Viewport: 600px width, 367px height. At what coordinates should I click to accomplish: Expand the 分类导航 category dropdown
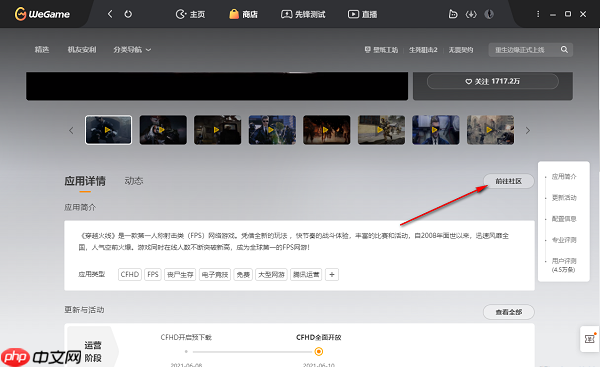(132, 49)
